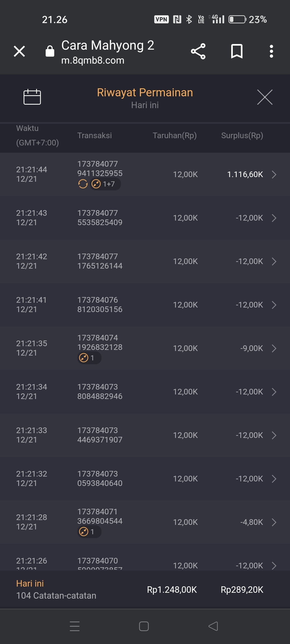Close the Riwayat Permainan panel
Image resolution: width=290 pixels, height=644 pixels.
pyautogui.click(x=264, y=97)
